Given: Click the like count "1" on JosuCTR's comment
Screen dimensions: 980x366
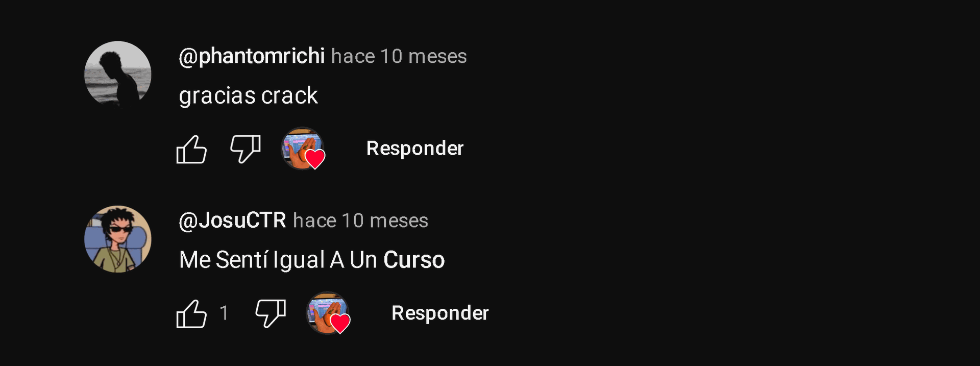Looking at the screenshot, I should [x=224, y=313].
